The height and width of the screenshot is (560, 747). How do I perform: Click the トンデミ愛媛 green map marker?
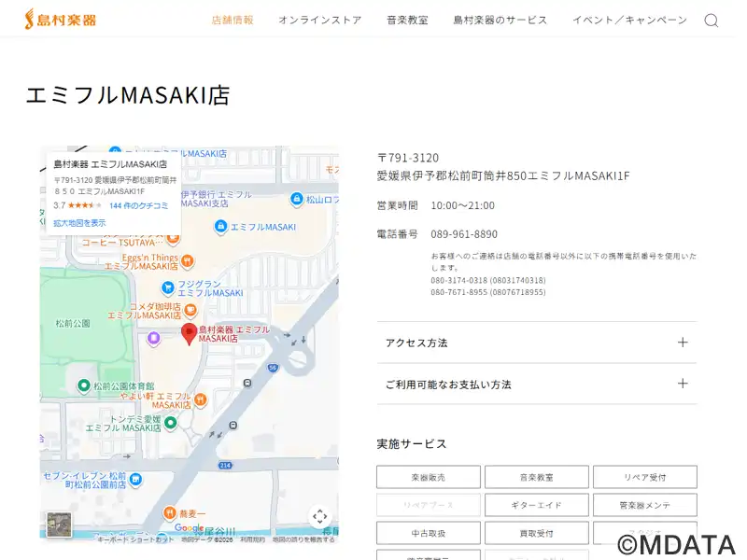click(x=171, y=423)
